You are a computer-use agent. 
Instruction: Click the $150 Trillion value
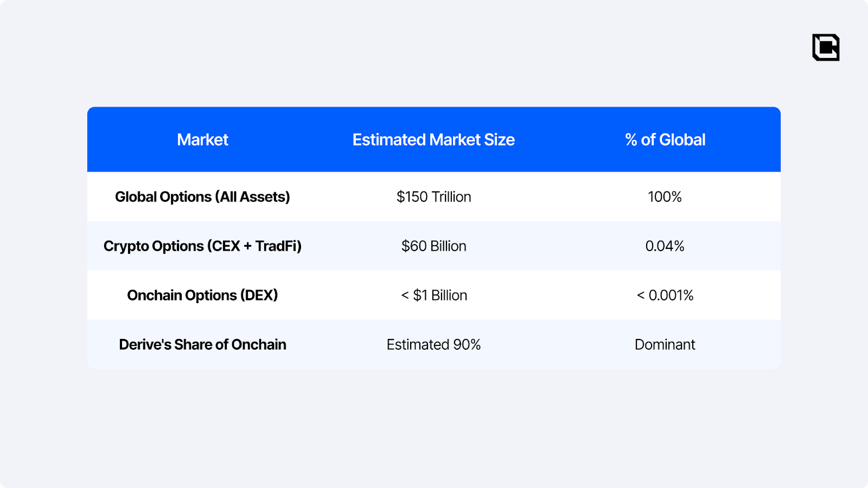click(x=433, y=197)
